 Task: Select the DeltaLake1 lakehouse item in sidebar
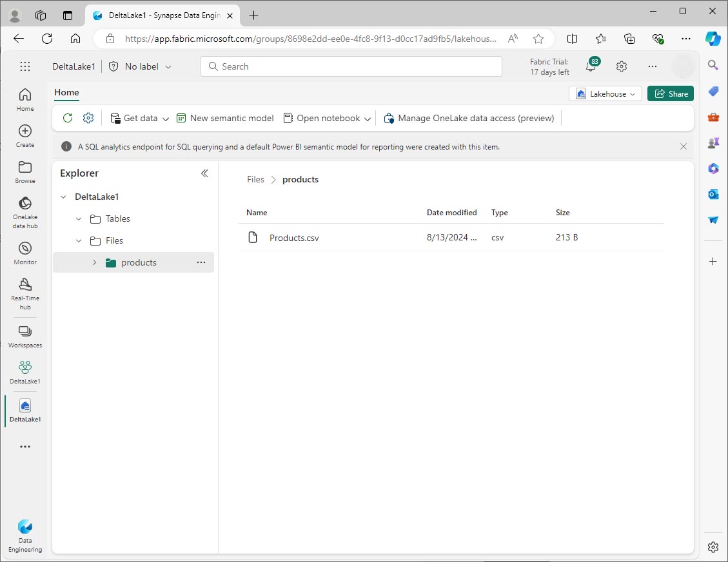point(25,411)
